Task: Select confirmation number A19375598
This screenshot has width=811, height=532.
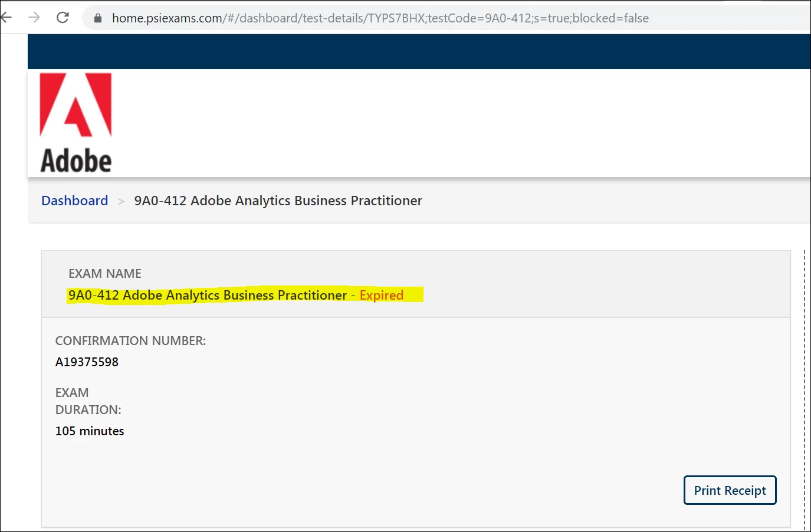Action: (87, 362)
